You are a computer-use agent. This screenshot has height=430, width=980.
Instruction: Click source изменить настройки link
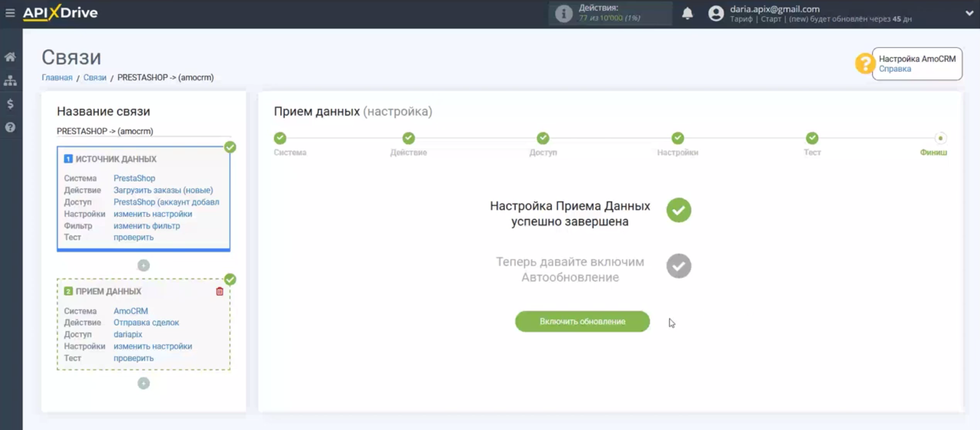pos(153,214)
